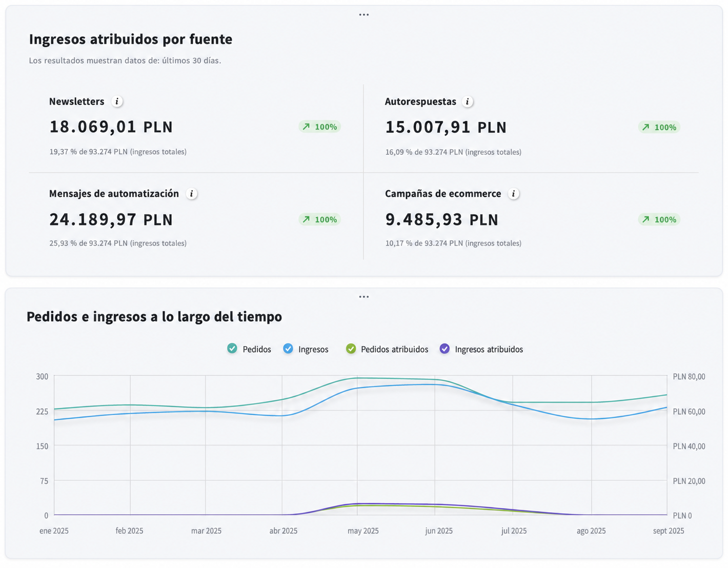Click the feb 2025 axis label
Image resolution: width=728 pixels, height=568 pixels.
tap(129, 531)
